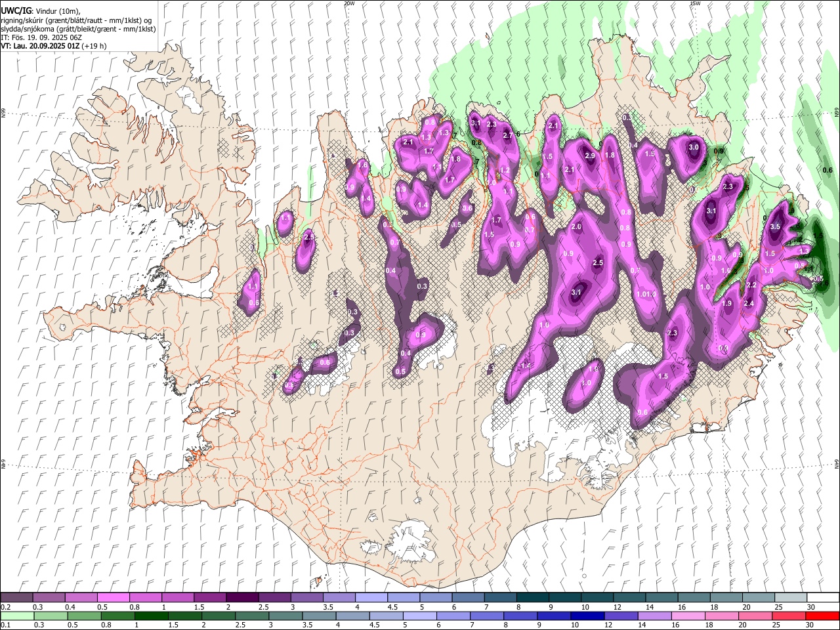The height and width of the screenshot is (630, 840).
Task: Click the 'IT: Fös. 19. 09. 2025 06Z' initial time
Action: tap(41, 37)
